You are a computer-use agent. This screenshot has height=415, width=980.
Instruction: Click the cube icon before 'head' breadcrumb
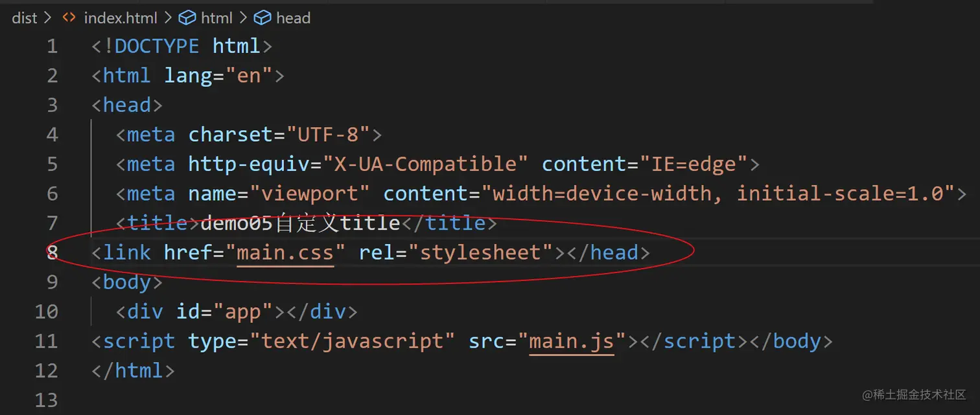pyautogui.click(x=262, y=18)
